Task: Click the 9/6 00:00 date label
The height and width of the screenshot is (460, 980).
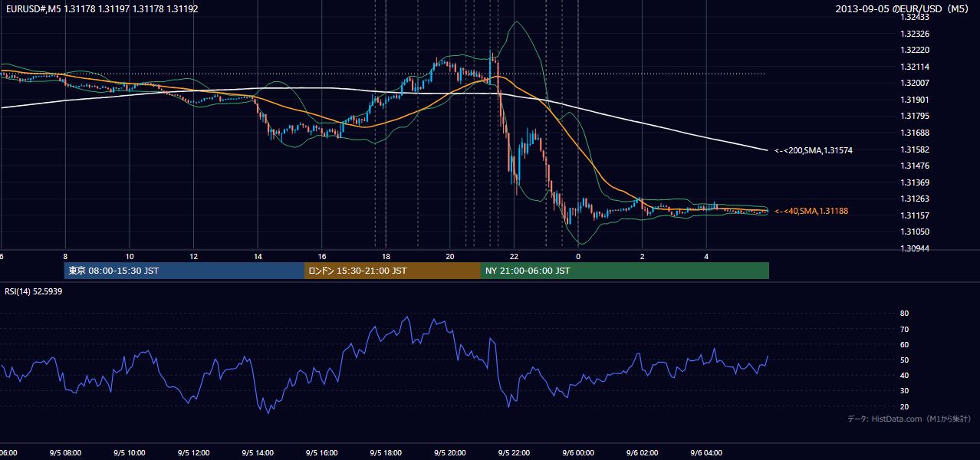Action: [578, 452]
